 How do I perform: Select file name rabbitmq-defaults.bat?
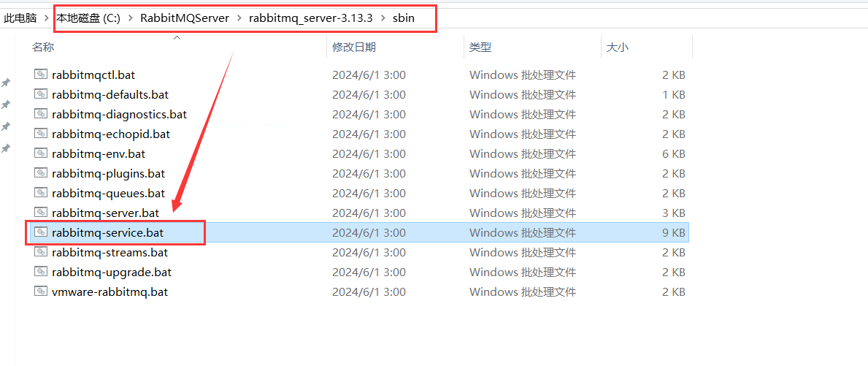[110, 95]
